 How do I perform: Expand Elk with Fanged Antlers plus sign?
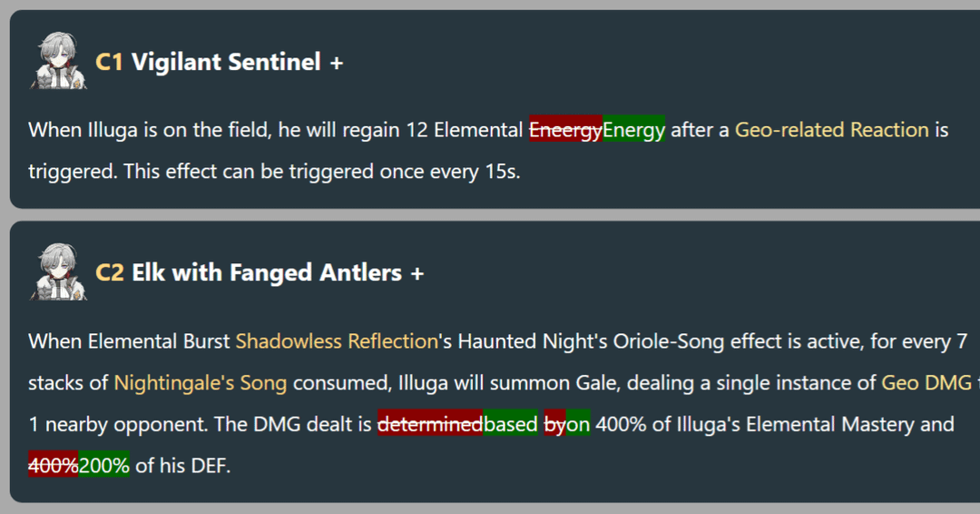tap(417, 273)
